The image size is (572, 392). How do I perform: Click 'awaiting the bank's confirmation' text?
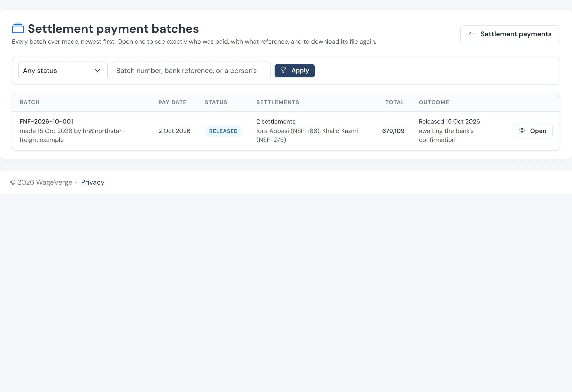pyautogui.click(x=446, y=135)
